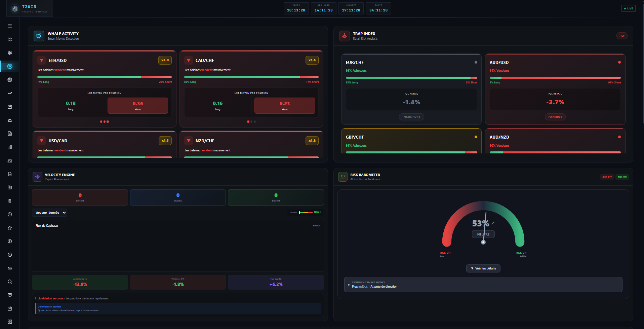Image resolution: width=644 pixels, height=329 pixels.
Task: Toggle the RISK-OFF filter on Risk Barometer
Action: (x=607, y=177)
